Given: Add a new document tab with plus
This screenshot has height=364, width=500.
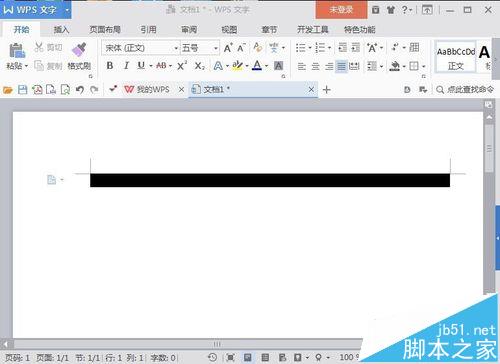Looking at the screenshot, I should pos(327,90).
